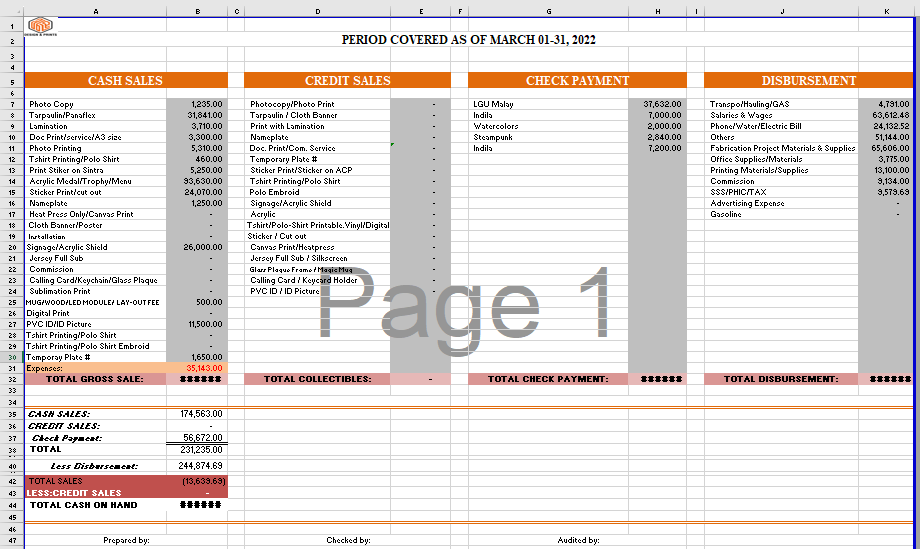
Task: Select the Lamination label cell
Action: 96,126
